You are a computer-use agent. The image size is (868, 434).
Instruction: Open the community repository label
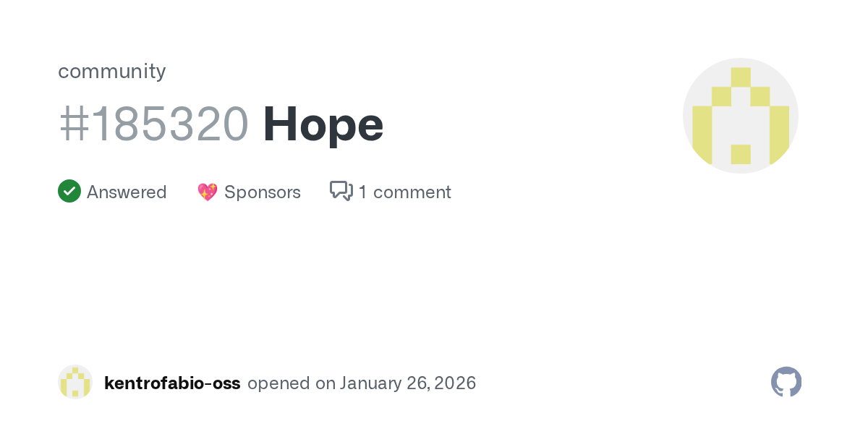click(111, 71)
